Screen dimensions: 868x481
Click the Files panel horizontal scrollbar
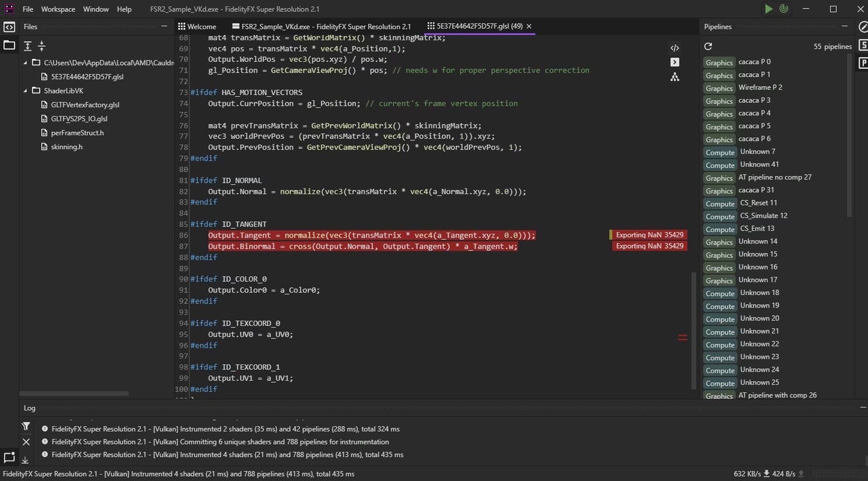74,394
